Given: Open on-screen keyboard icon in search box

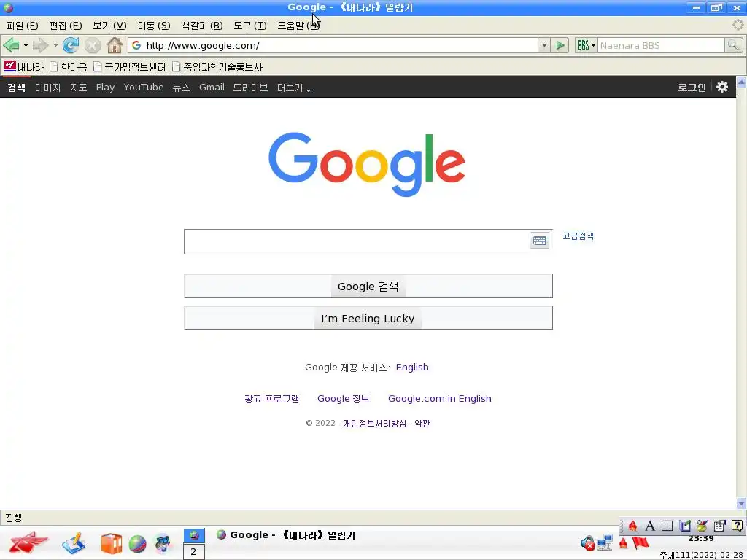Looking at the screenshot, I should point(539,241).
